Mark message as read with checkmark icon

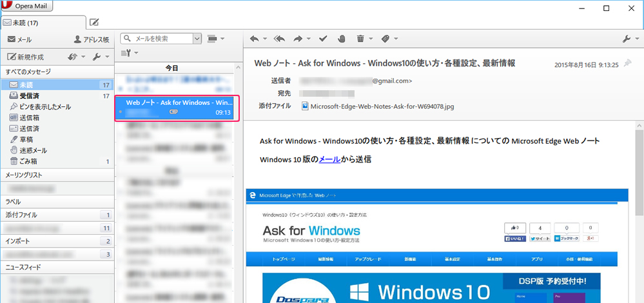click(323, 39)
